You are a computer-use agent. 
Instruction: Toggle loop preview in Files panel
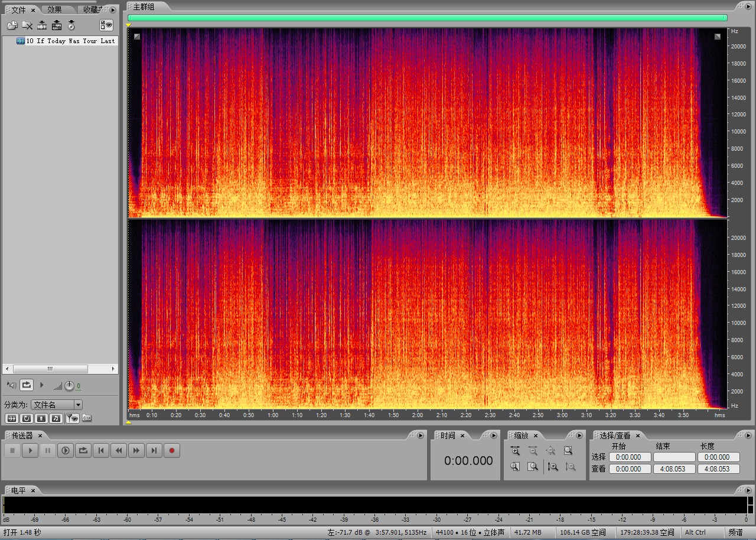(27, 385)
